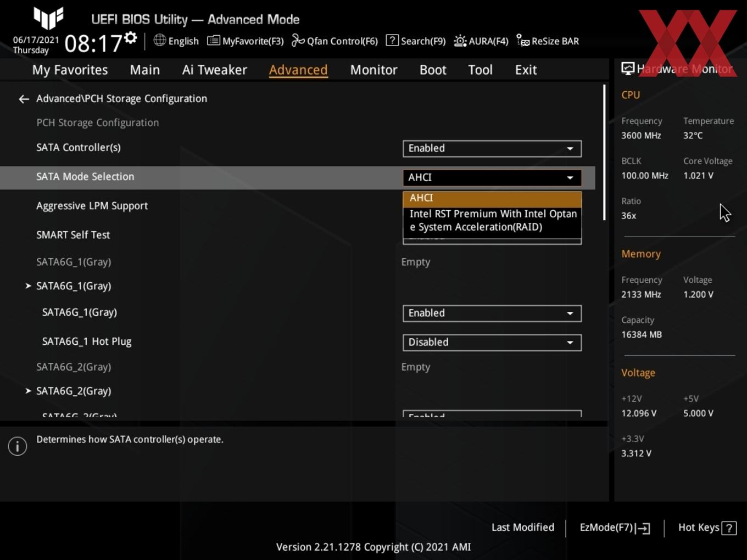Click the MyFavorite(F3) label
The image size is (747, 560).
click(x=253, y=41)
